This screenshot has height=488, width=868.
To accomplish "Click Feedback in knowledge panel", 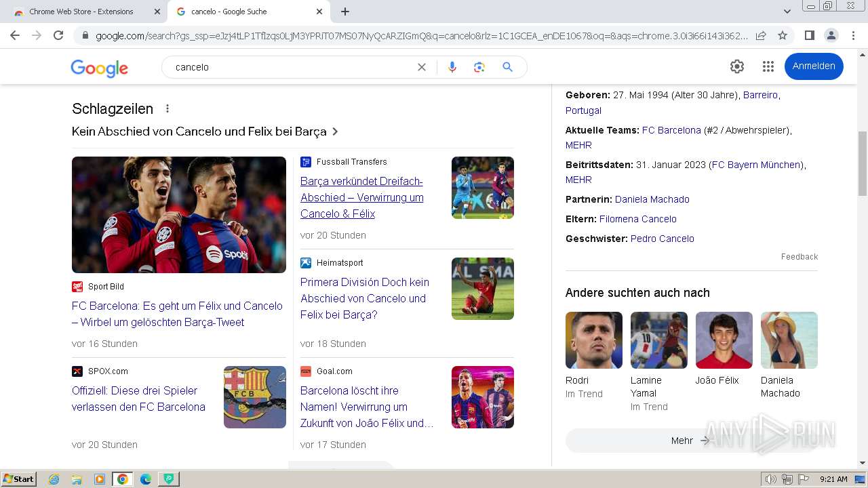I will [x=800, y=256].
